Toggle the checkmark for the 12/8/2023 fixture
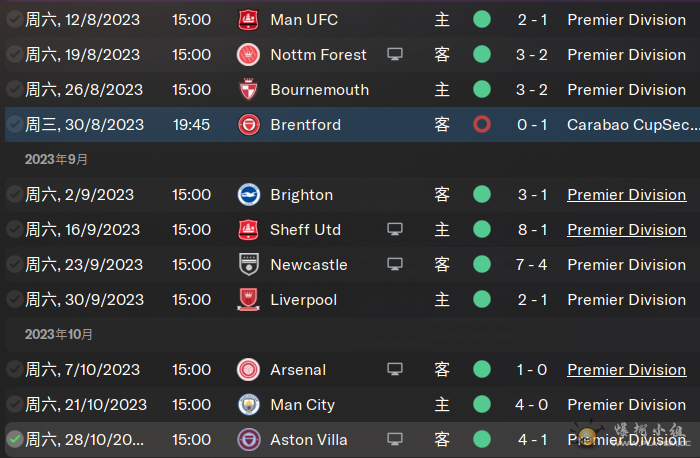The image size is (700, 458). 15,20
